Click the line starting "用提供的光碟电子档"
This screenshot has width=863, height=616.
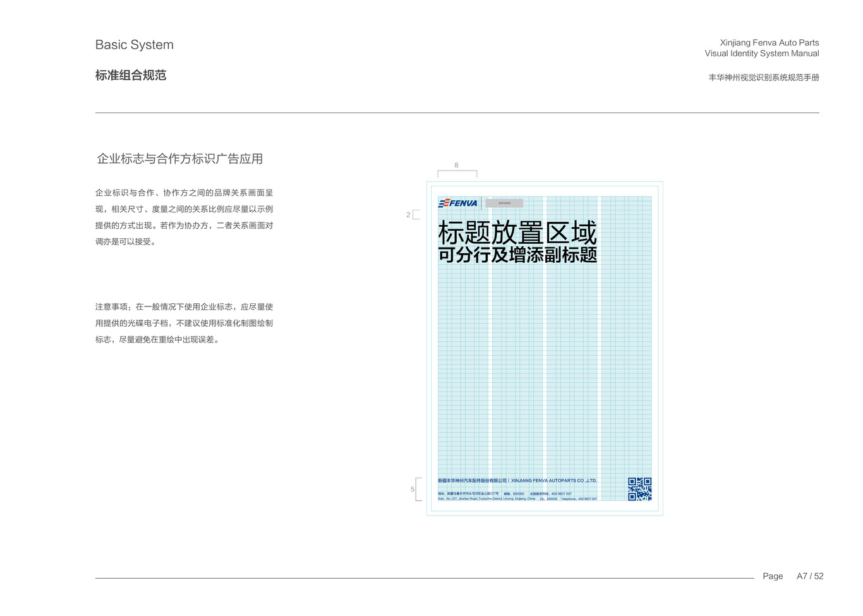point(184,323)
